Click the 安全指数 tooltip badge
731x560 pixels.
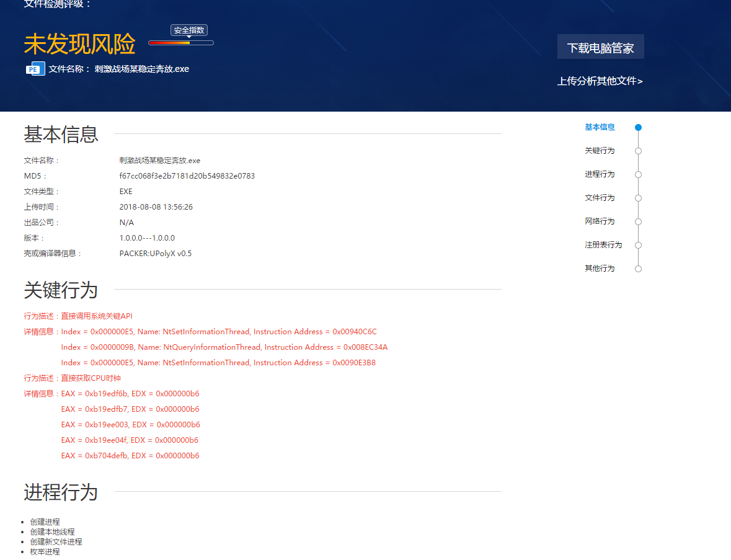[188, 30]
